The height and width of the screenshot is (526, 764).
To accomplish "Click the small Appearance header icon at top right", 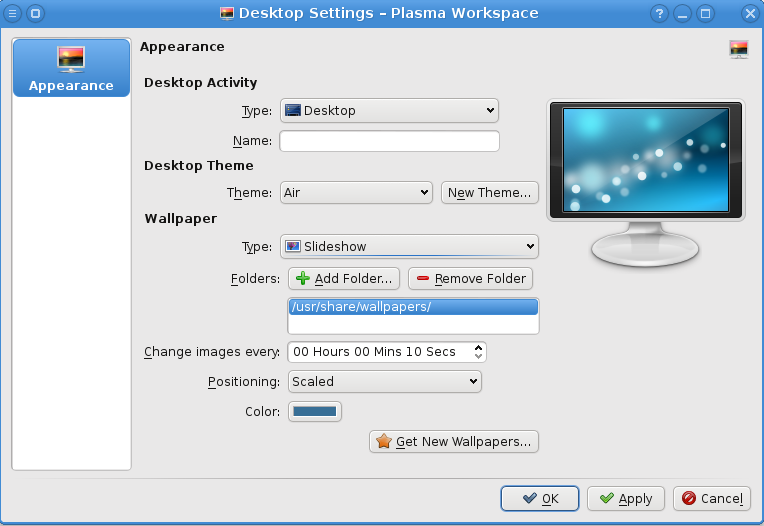I will (x=739, y=49).
